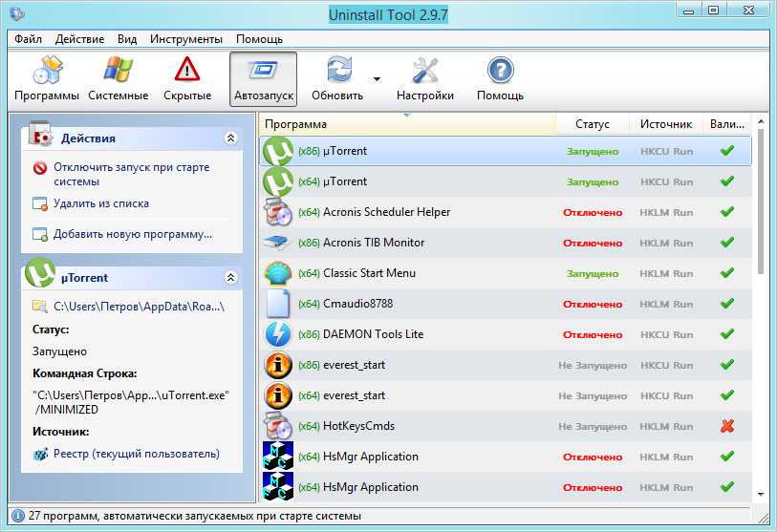The width and height of the screenshot is (777, 532).
Task: Open Настройки settings tools icon
Action: 425,71
